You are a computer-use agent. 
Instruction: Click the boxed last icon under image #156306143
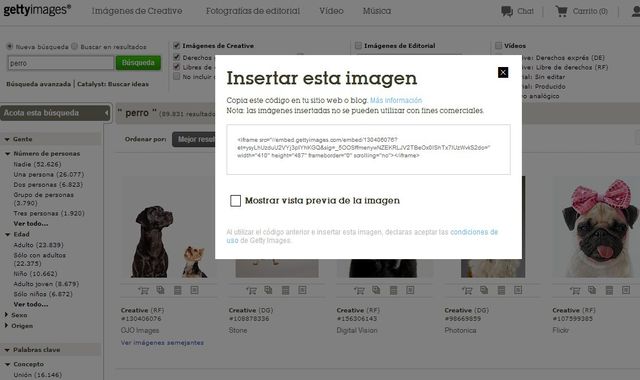click(x=410, y=290)
